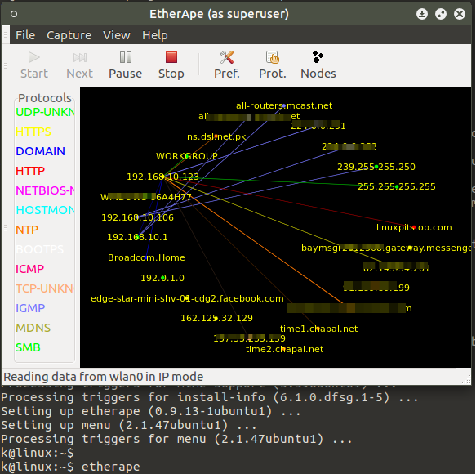
Task: Select the HOSTMON protocol legend entry
Action: [x=45, y=210]
